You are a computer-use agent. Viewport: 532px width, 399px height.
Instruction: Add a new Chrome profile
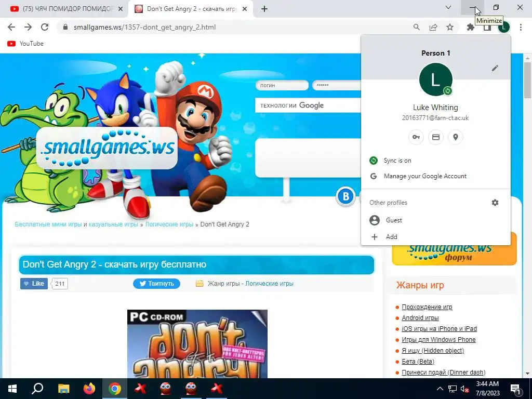[x=436, y=237]
